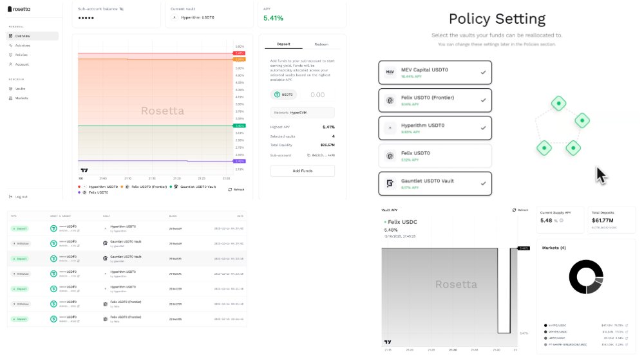Image resolution: width=644 pixels, height=361 pixels.
Task: Click Refresh above the Vault APY chart
Action: [x=520, y=210]
